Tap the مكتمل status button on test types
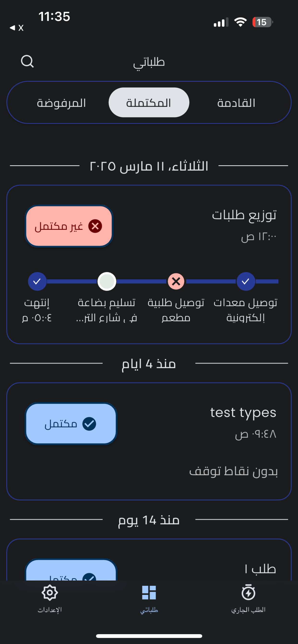The width and height of the screenshot is (298, 644). [x=71, y=424]
